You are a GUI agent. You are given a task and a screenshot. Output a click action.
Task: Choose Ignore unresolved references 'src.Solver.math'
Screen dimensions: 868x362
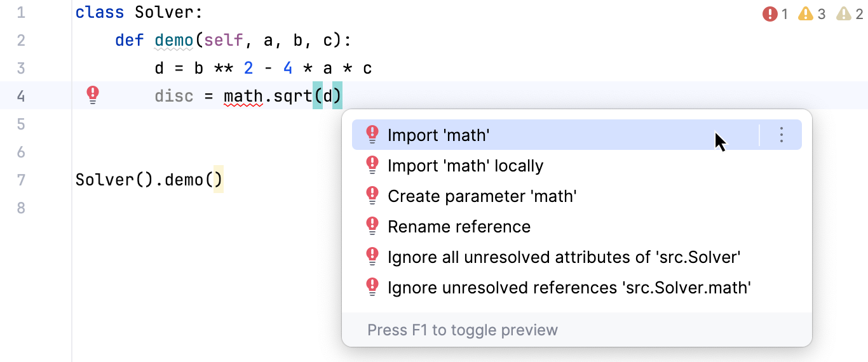click(x=569, y=288)
